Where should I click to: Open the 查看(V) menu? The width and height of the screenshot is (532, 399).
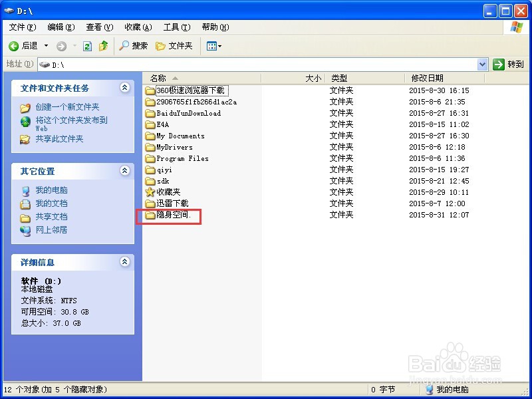[99, 27]
